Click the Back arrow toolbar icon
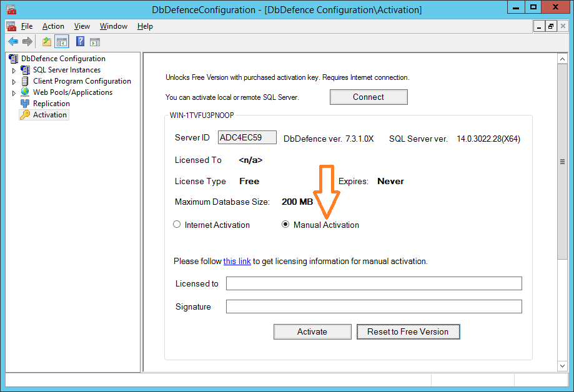The image size is (574, 392). point(12,42)
